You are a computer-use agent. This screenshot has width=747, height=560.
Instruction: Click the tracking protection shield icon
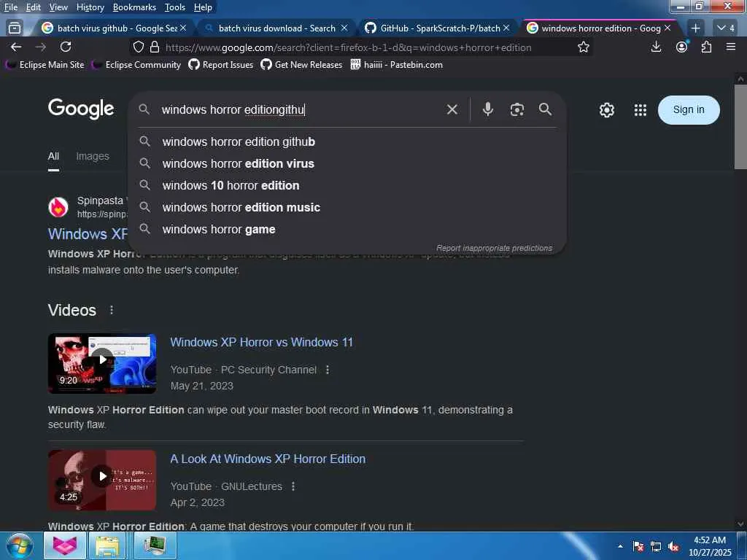click(x=138, y=47)
